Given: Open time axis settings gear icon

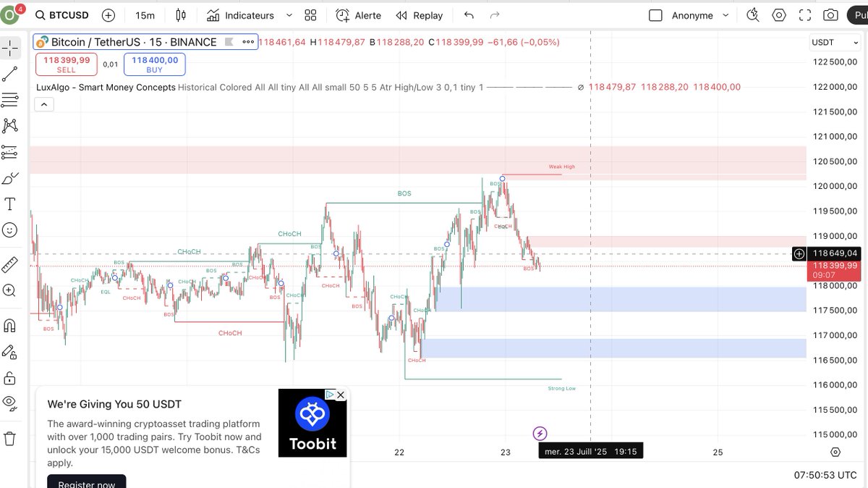Looking at the screenshot, I should point(835,452).
